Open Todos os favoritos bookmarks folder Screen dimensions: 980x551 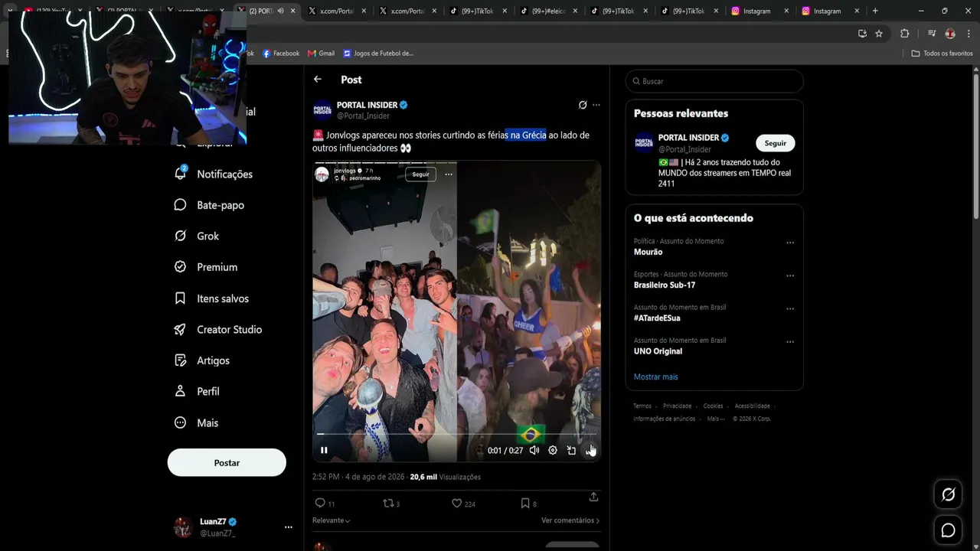click(942, 54)
